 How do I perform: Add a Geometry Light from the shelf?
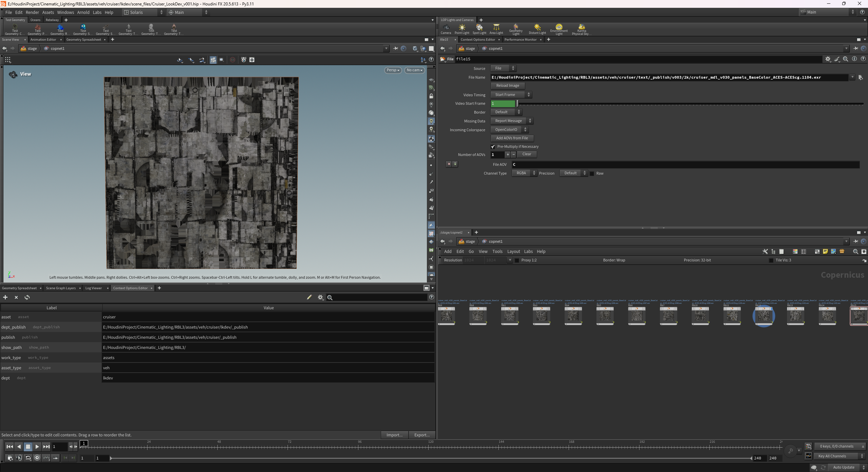(516, 29)
